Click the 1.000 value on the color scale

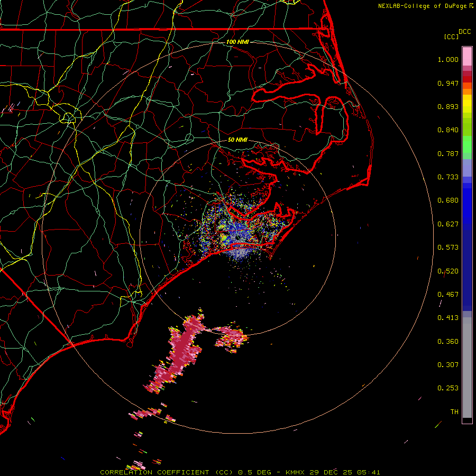(x=448, y=59)
